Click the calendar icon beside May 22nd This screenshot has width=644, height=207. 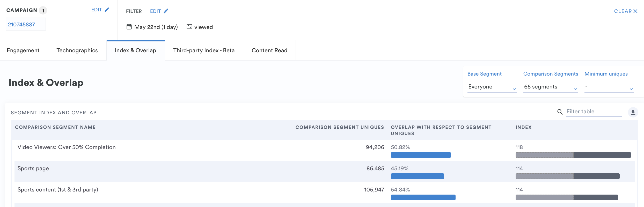click(129, 27)
